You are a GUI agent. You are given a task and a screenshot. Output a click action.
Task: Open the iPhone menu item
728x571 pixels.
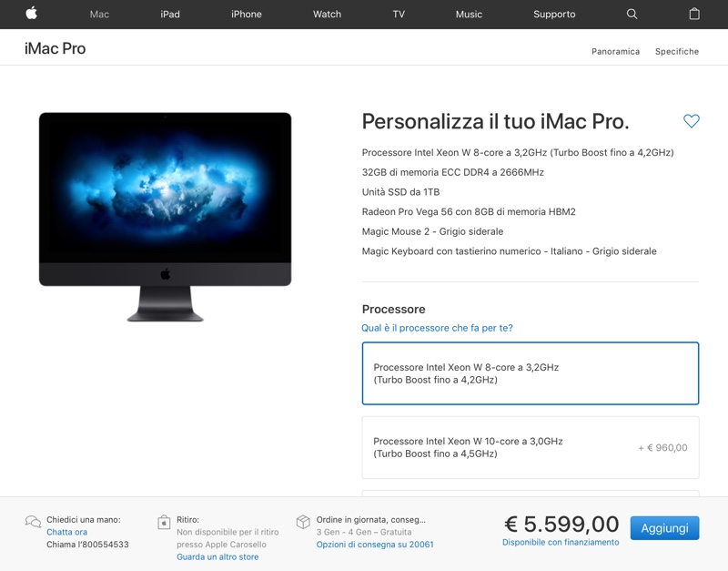(246, 15)
